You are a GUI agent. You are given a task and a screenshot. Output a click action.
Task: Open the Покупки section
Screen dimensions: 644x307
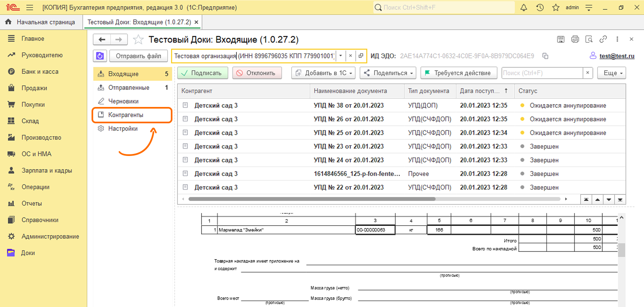(33, 105)
